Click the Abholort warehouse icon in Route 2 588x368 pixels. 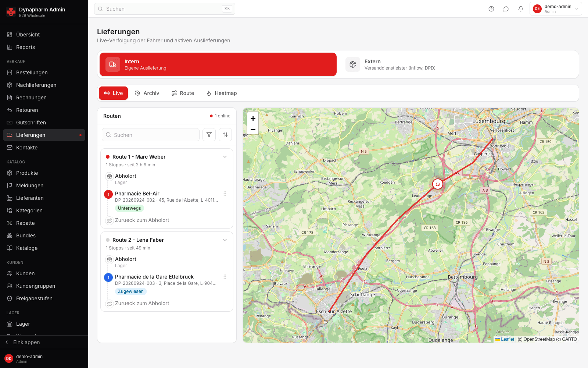click(109, 260)
